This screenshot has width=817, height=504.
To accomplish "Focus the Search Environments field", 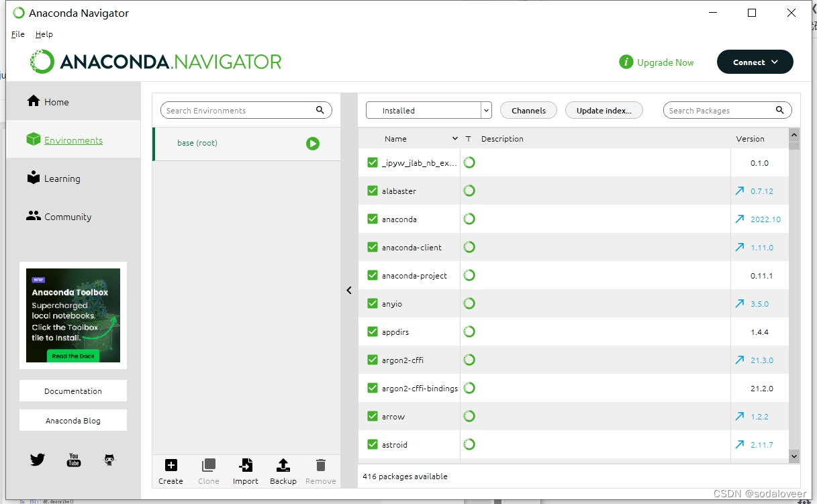I will (x=246, y=110).
